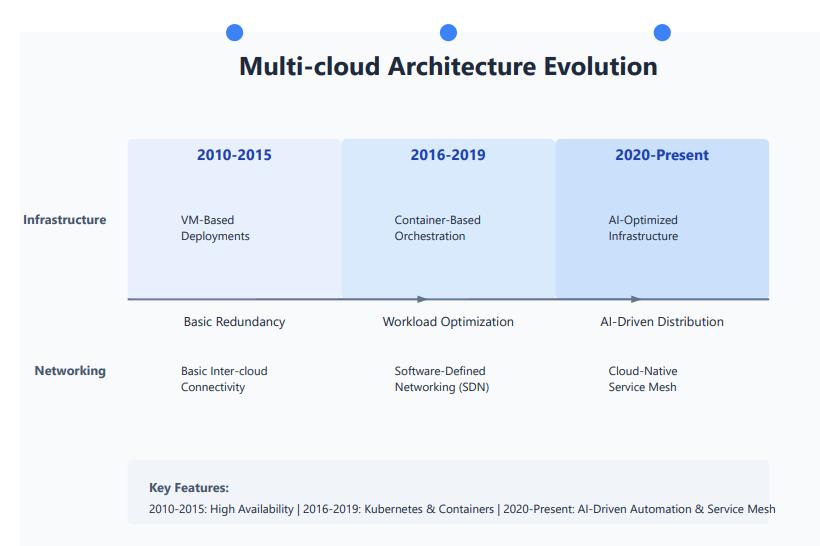Select the '2010-2015' period heading
The width and height of the screenshot is (820, 546).
click(234, 155)
